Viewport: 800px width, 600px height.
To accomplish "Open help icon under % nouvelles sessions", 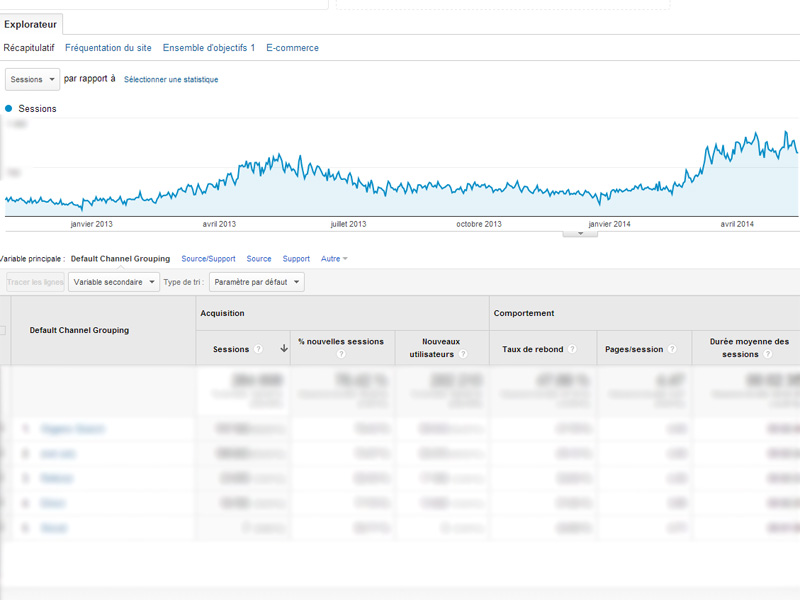I will click(341, 354).
